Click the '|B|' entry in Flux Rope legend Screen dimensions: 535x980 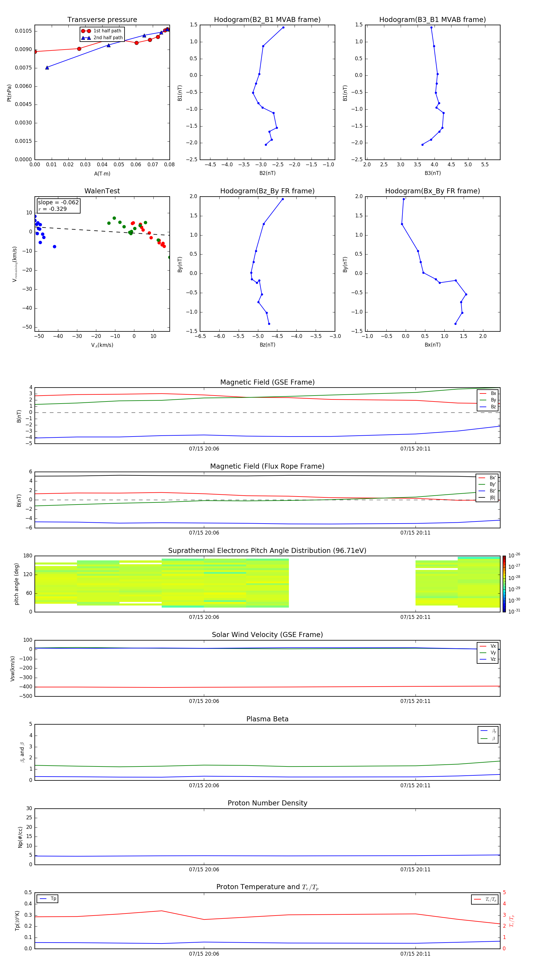tap(487, 498)
